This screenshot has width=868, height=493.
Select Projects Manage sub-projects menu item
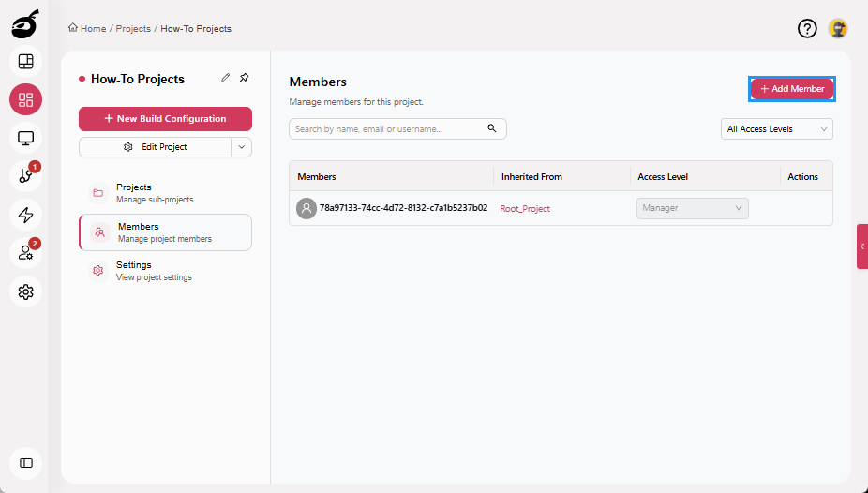165,193
